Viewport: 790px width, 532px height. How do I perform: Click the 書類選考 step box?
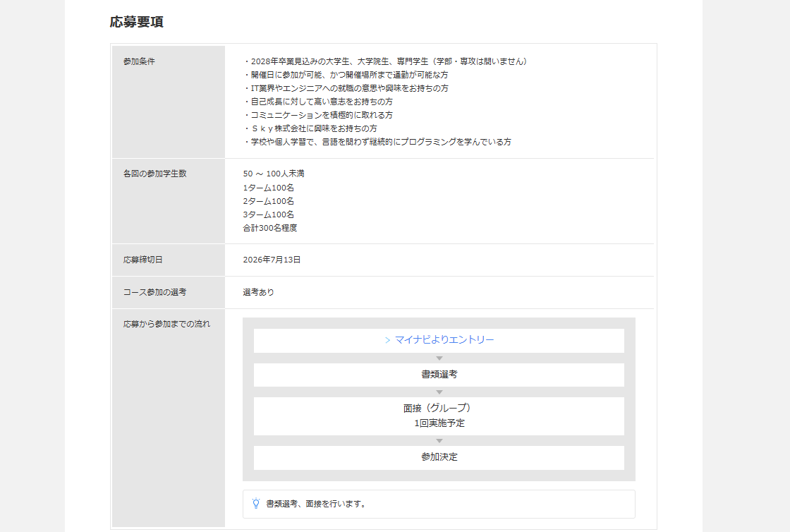pyautogui.click(x=439, y=375)
